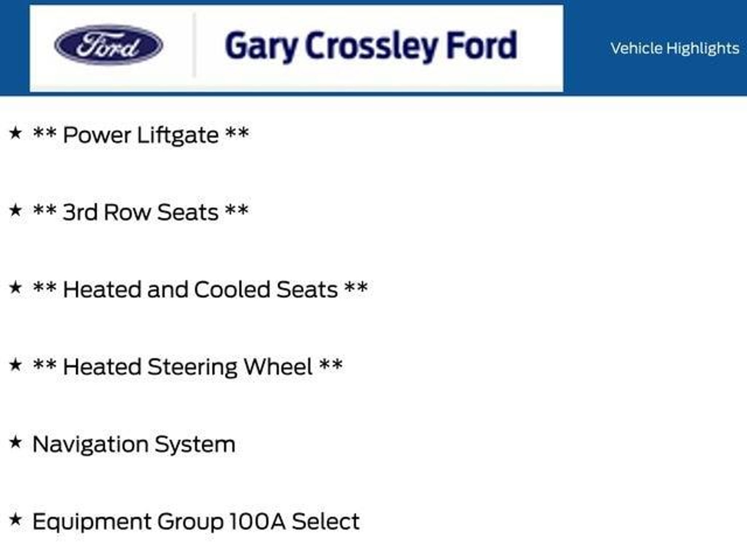
Task: Select the 3rd Row Seats highlight text
Action: click(141, 212)
